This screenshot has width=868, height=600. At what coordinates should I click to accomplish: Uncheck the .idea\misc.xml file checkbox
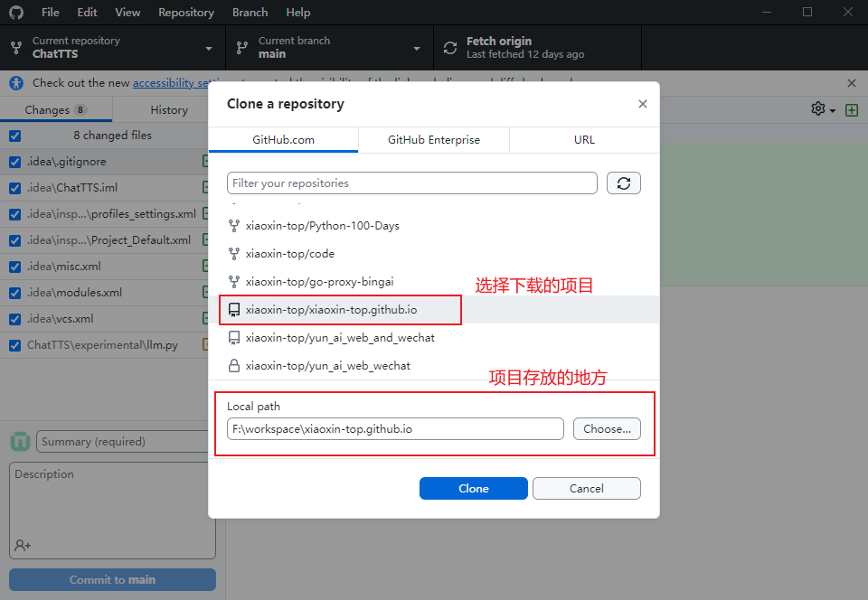coord(14,267)
